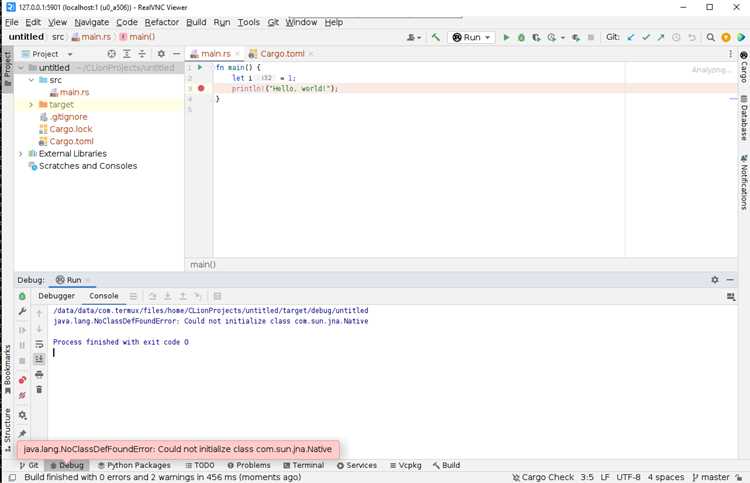The height and width of the screenshot is (483, 750).
Task: Toggle Scroll to End in console
Action: click(39, 359)
